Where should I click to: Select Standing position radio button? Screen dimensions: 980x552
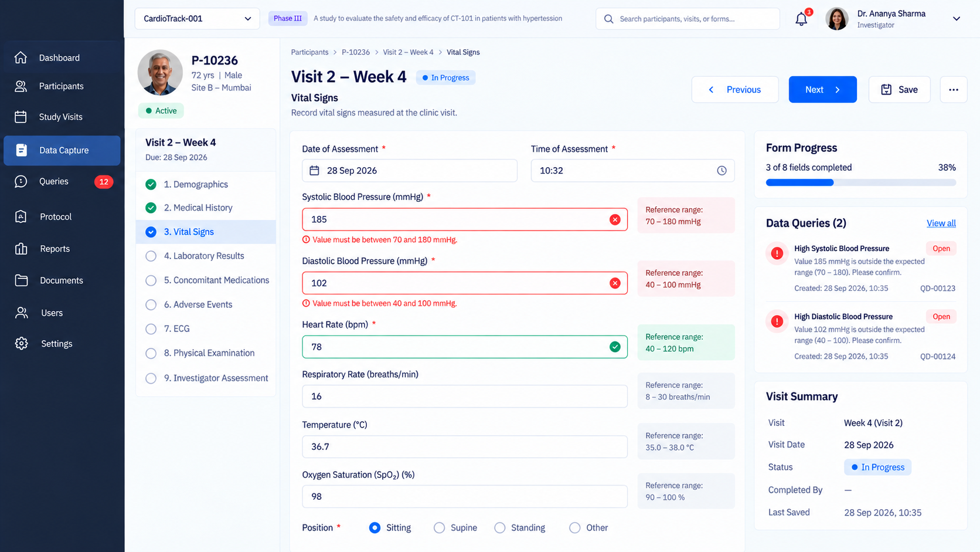tap(499, 528)
